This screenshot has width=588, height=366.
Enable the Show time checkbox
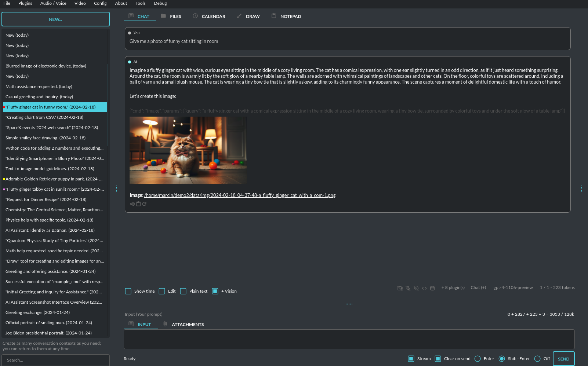[128, 291]
